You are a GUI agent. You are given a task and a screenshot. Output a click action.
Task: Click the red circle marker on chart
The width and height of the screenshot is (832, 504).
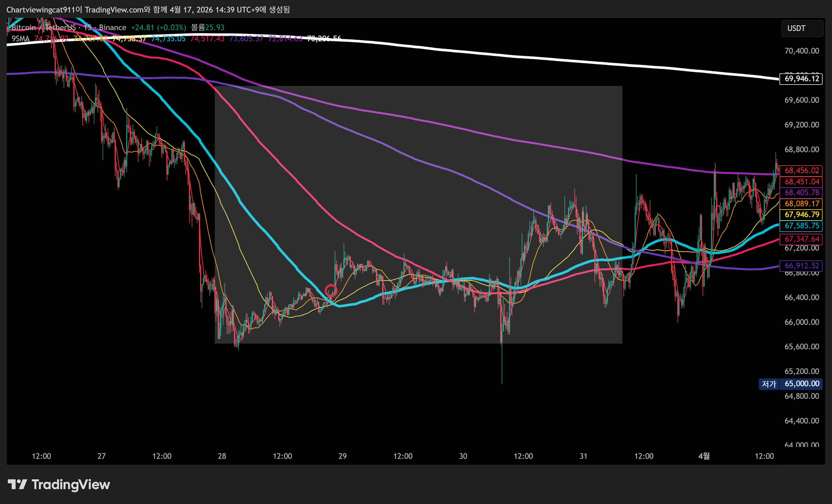(331, 290)
